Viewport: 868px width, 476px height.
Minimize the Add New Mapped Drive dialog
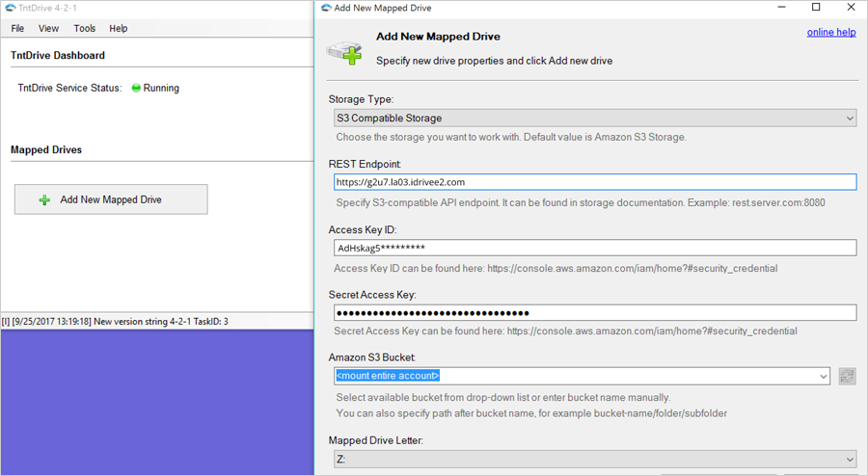(783, 8)
